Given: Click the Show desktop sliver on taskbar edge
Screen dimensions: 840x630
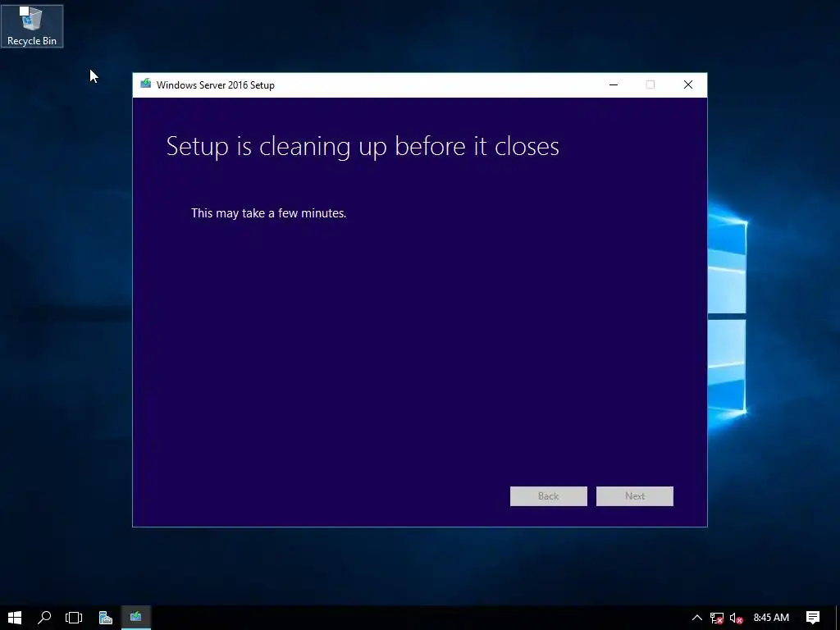Looking at the screenshot, I should (x=838, y=618).
